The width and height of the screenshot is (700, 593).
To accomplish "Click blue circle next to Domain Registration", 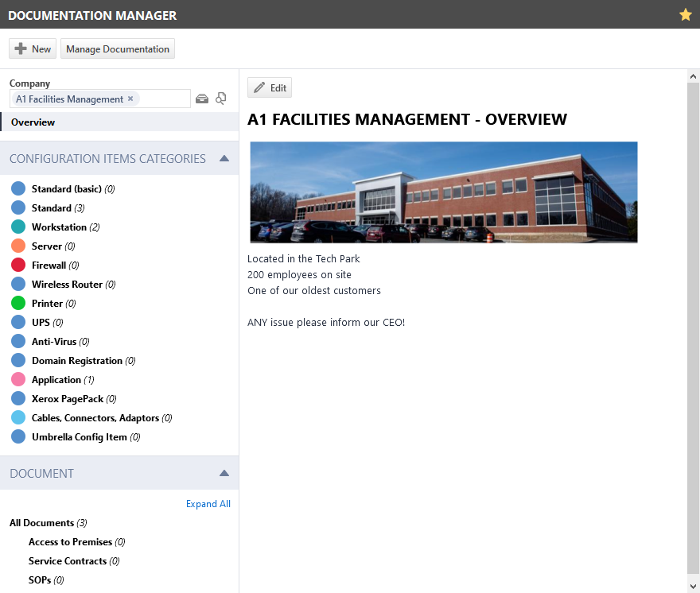I will point(18,361).
